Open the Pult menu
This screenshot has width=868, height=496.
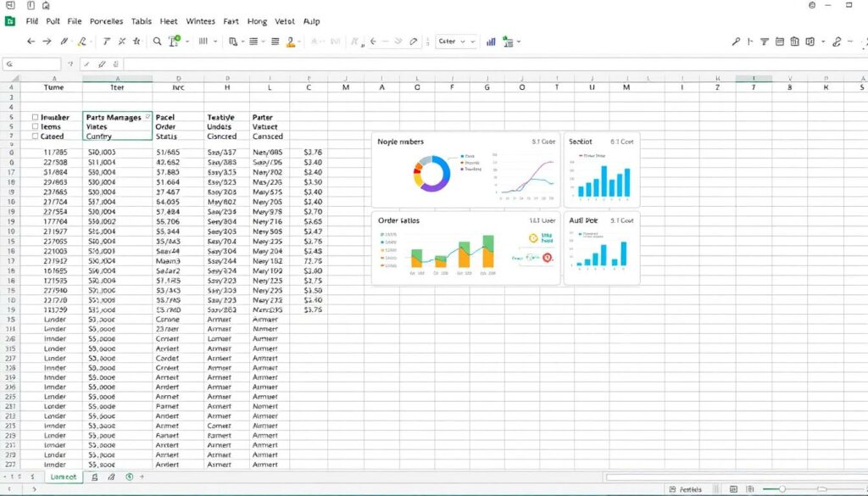click(x=53, y=21)
